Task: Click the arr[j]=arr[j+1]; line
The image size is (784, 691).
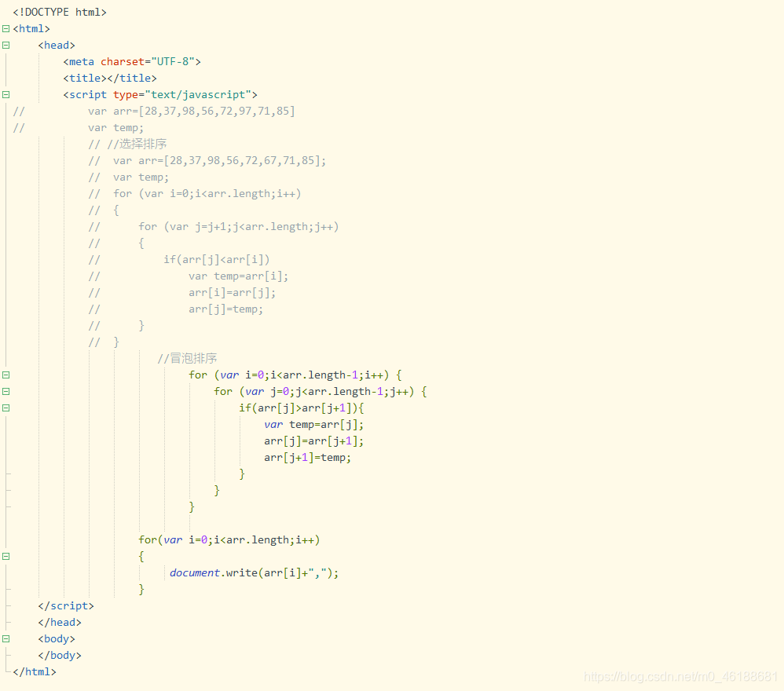Action: (314, 441)
